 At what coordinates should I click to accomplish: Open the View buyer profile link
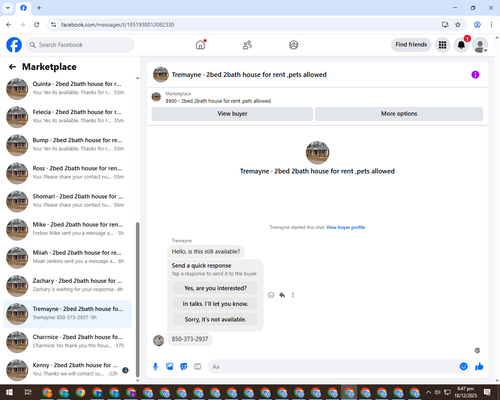(x=345, y=227)
